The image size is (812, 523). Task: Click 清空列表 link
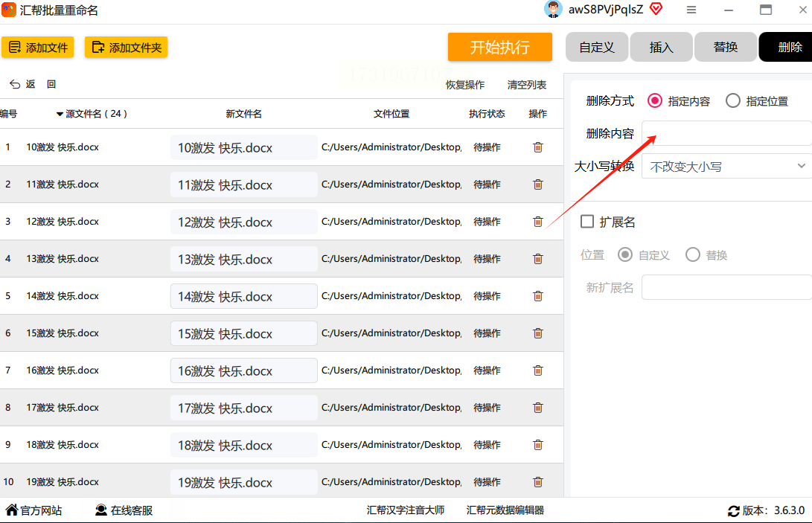[527, 85]
